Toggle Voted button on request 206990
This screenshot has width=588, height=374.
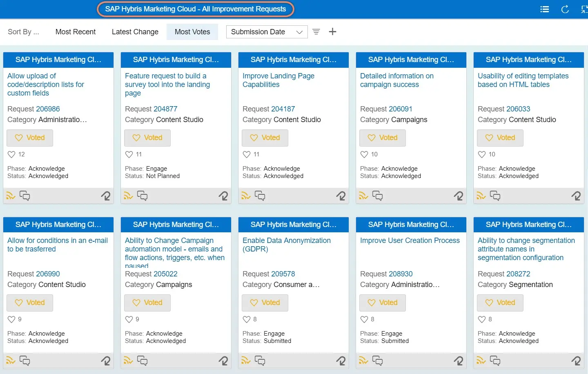point(30,303)
